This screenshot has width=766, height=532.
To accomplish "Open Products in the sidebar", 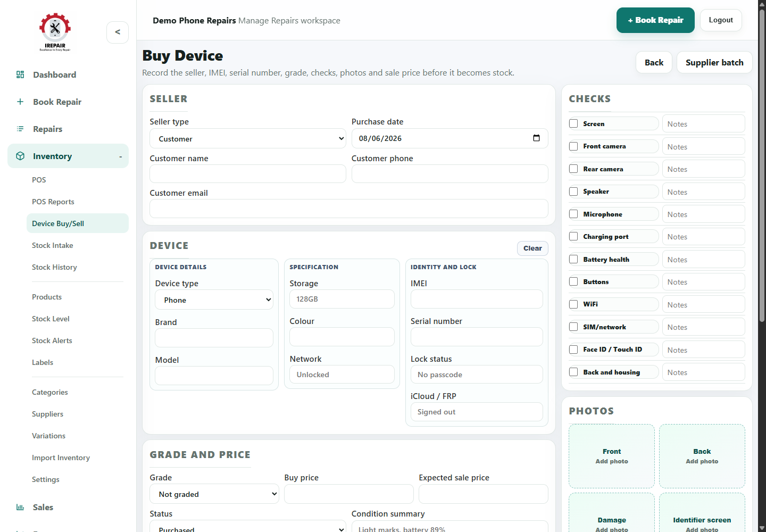I will (x=47, y=297).
